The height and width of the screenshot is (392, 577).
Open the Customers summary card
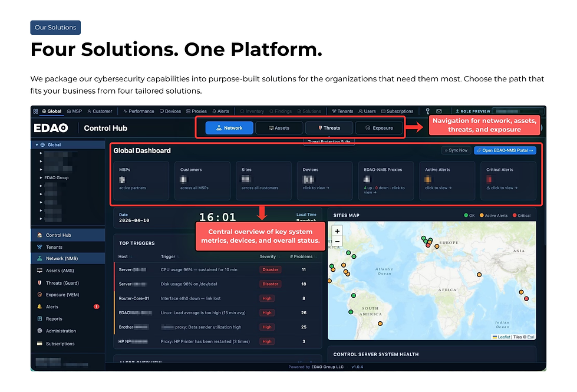pyautogui.click(x=202, y=180)
